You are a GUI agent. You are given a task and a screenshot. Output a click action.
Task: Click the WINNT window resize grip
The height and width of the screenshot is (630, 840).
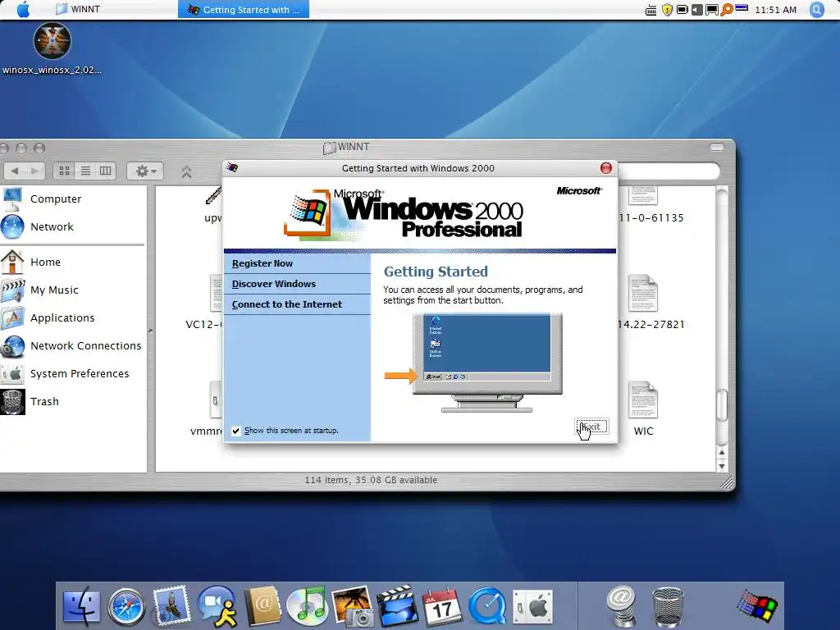point(726,483)
